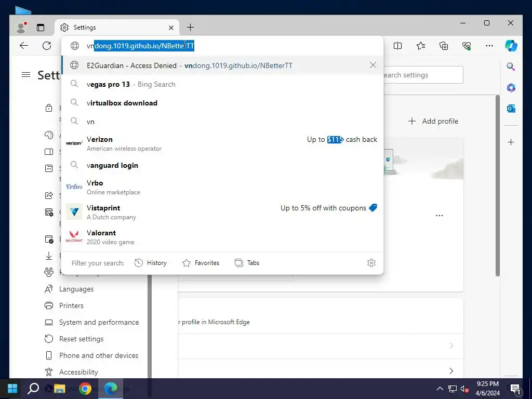Select vanguard login suggestion

(x=222, y=165)
